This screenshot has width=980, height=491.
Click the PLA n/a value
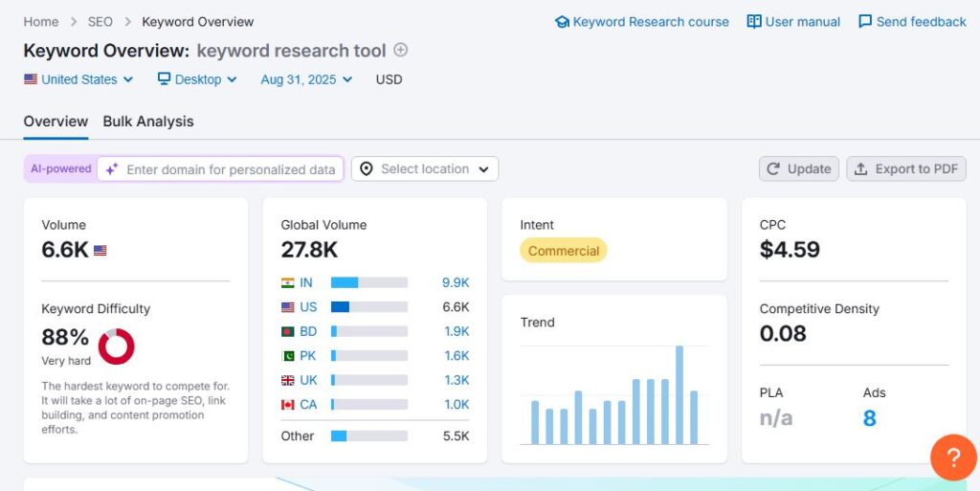point(776,418)
